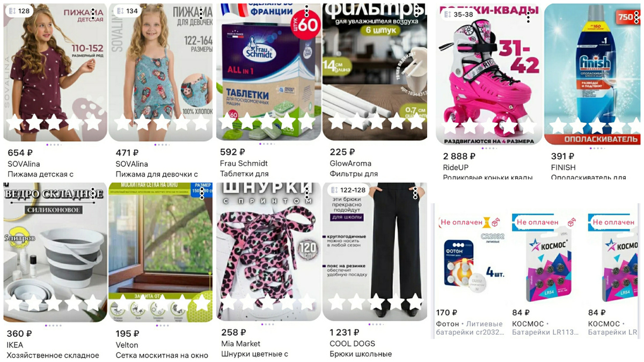Open Фотон CR2032 battery product thumbnail
This screenshot has height=362, width=644.
pyautogui.click(x=469, y=261)
